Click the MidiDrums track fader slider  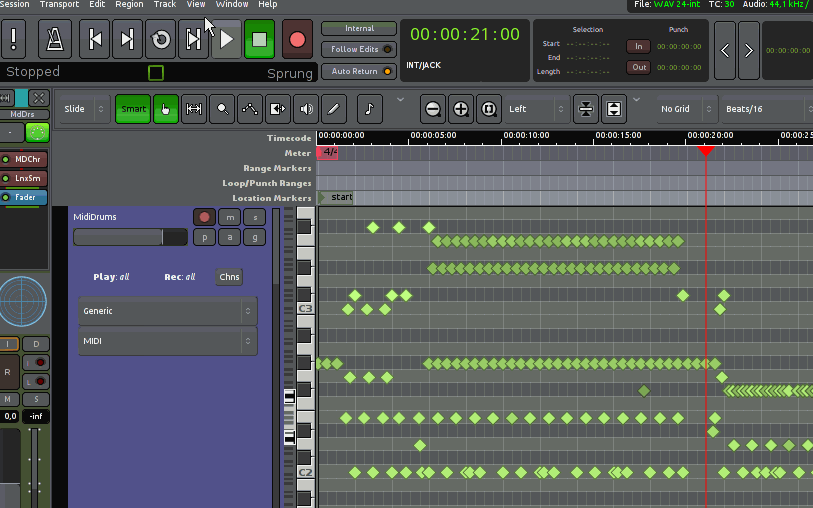pos(130,237)
